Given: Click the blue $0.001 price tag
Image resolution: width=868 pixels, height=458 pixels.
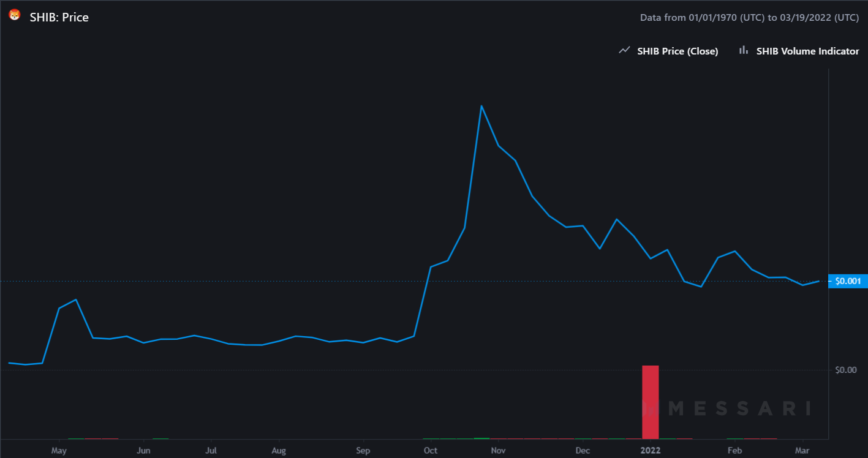Looking at the screenshot, I should 847,281.
